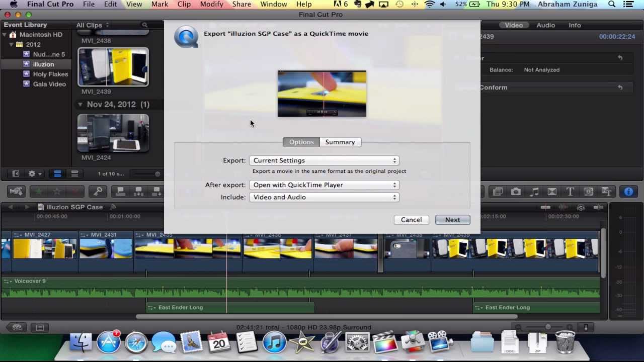This screenshot has width=644, height=362.
Task: Open the Clip menu in menu bar
Action: (x=184, y=4)
